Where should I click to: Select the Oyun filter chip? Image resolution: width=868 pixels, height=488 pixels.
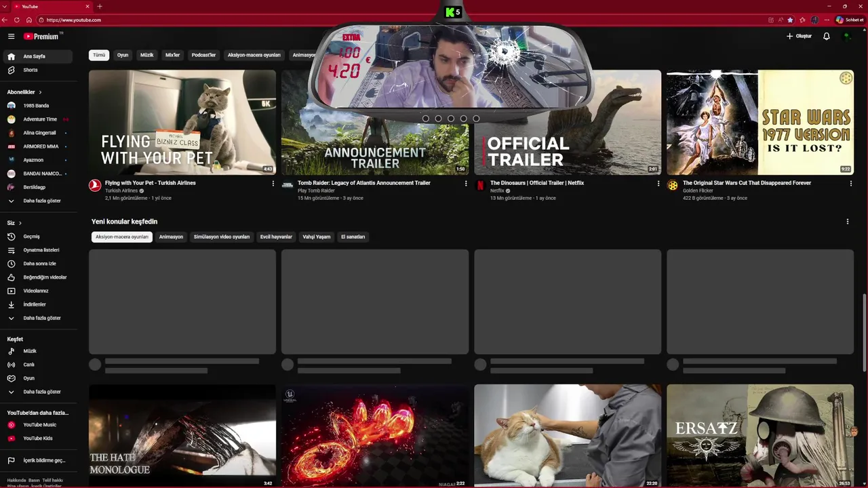pyautogui.click(x=123, y=55)
